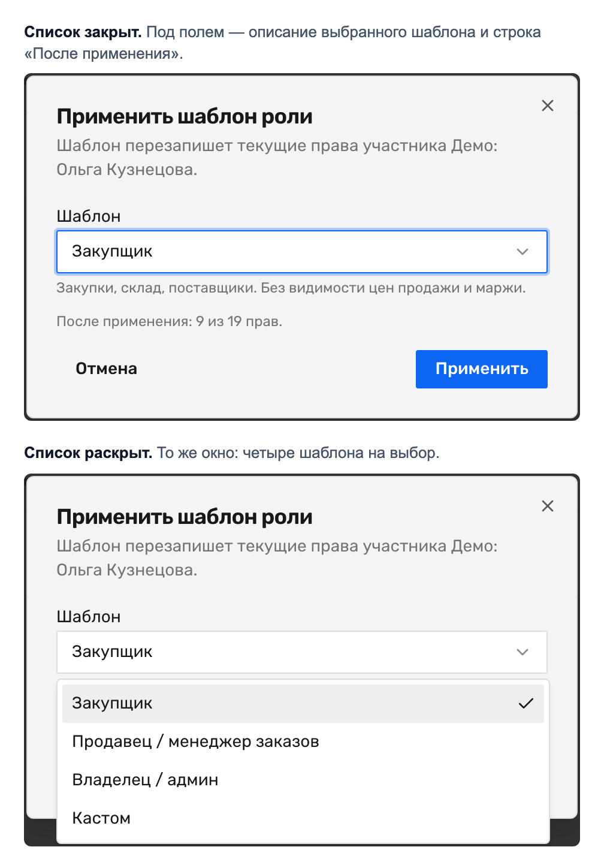Click the «После применения: 9 из 19 прав» line
The height and width of the screenshot is (868, 604).
point(170,322)
